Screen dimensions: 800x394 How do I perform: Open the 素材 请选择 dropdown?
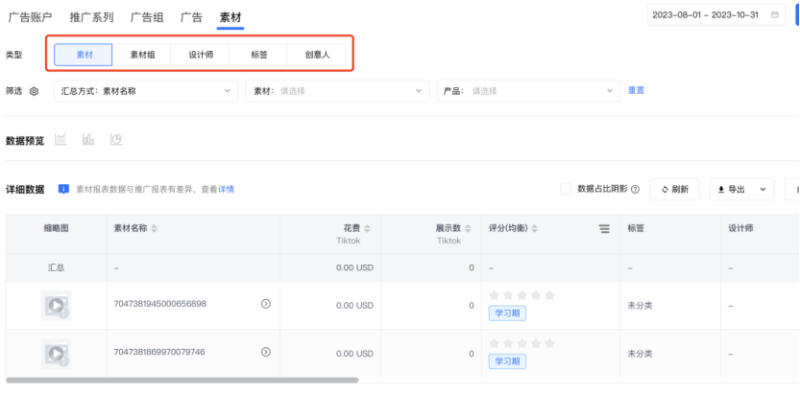[x=337, y=91]
